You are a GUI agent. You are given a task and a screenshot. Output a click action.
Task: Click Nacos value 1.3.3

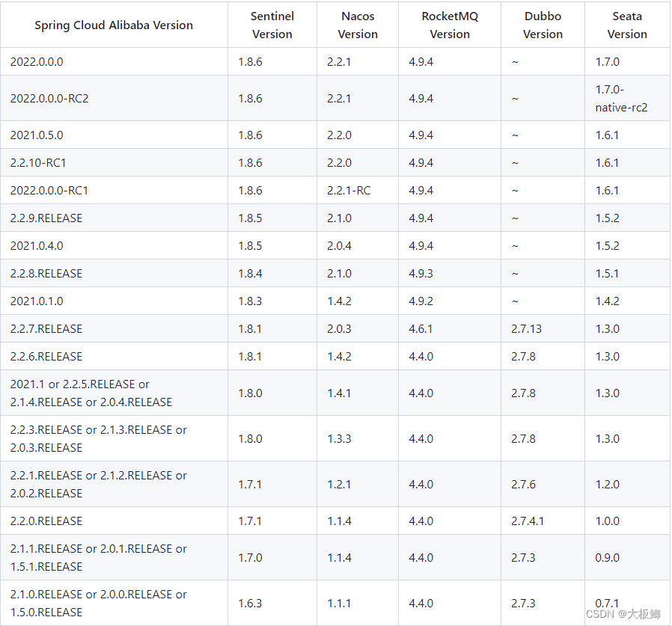click(x=340, y=439)
